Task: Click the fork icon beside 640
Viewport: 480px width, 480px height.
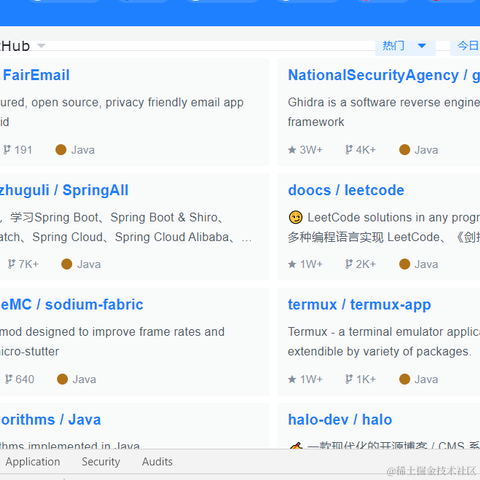Action: tap(8, 379)
